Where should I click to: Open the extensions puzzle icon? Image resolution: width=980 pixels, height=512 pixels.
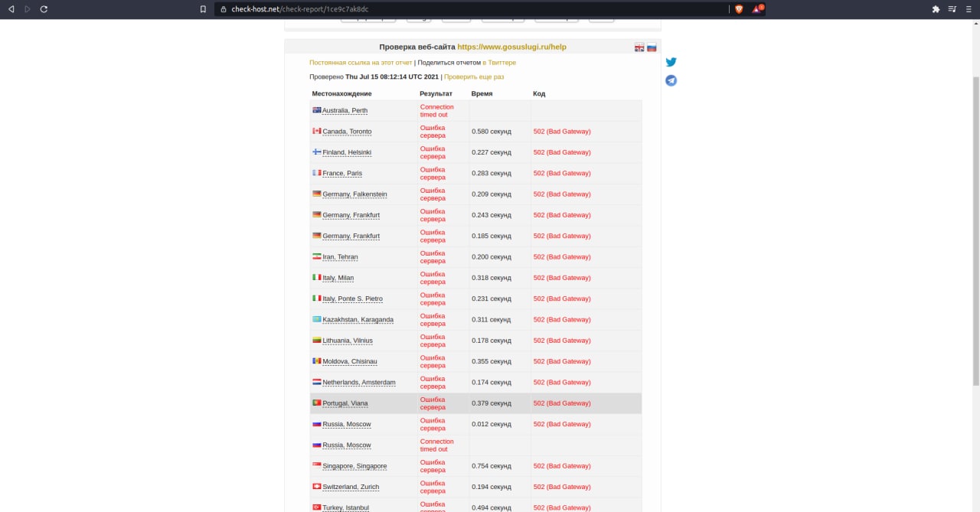(936, 9)
